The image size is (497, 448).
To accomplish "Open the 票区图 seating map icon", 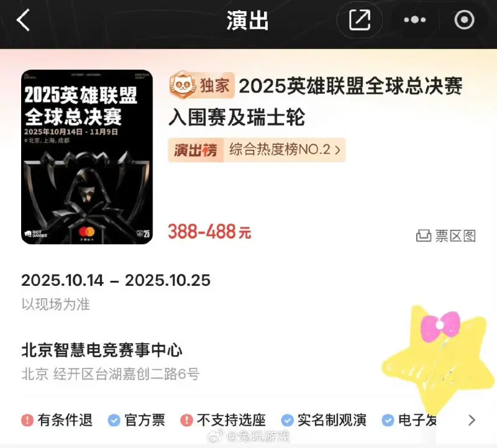I will [x=424, y=236].
